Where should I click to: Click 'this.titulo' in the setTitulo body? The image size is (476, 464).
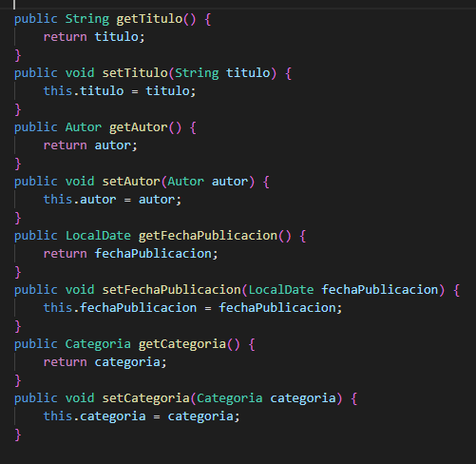coord(84,91)
